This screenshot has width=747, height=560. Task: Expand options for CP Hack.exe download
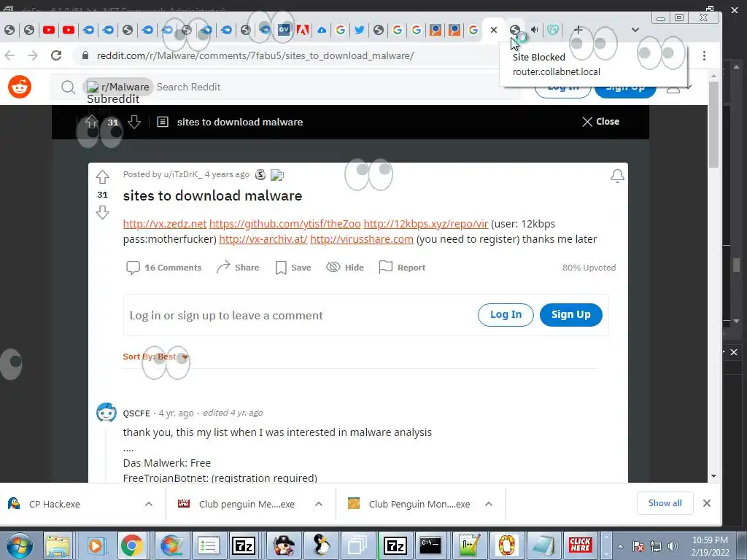coord(149,504)
